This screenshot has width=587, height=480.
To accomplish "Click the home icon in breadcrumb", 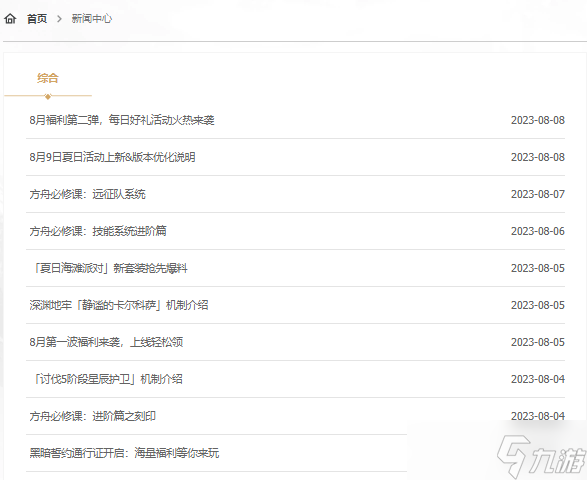I will pyautogui.click(x=10, y=18).
